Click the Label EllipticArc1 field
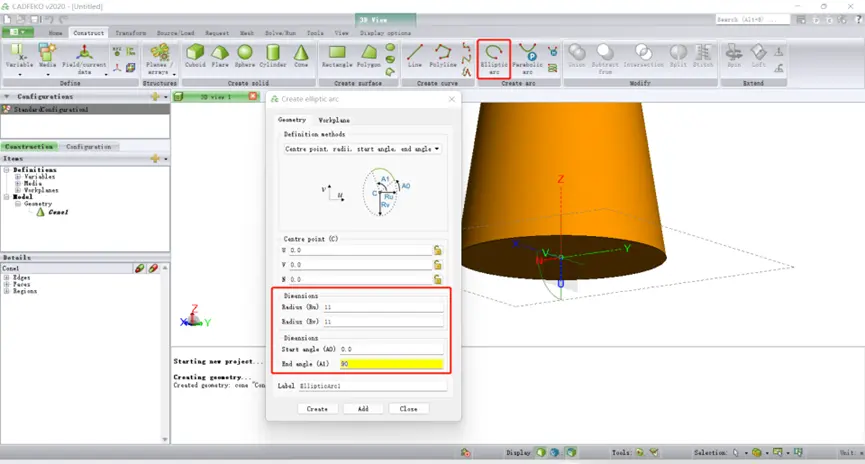 pyautogui.click(x=372, y=386)
